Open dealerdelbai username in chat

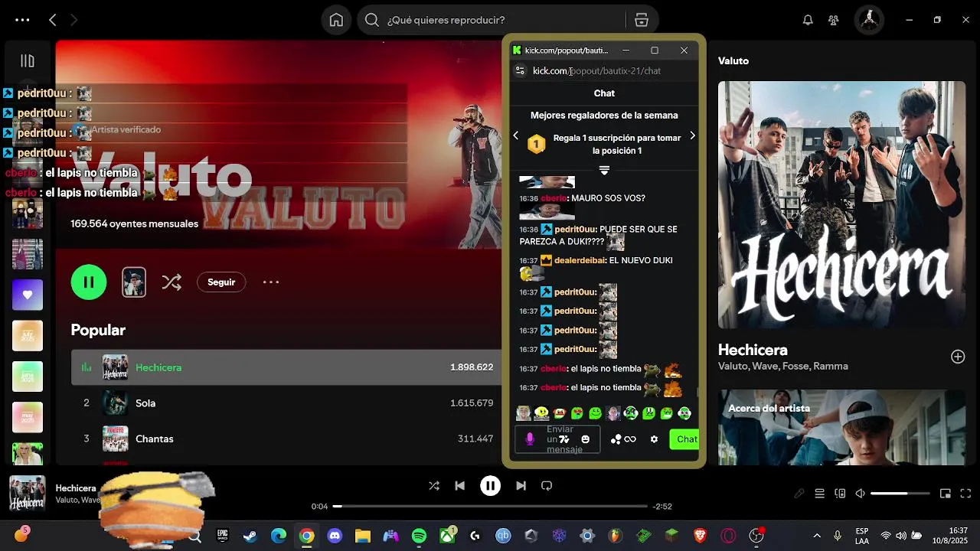point(579,261)
